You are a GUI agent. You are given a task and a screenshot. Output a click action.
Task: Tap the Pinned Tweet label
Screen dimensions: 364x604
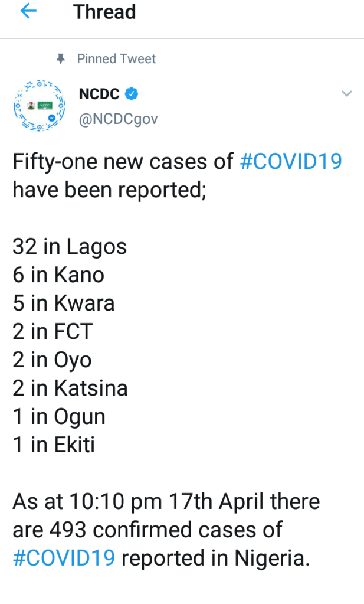[x=116, y=59]
